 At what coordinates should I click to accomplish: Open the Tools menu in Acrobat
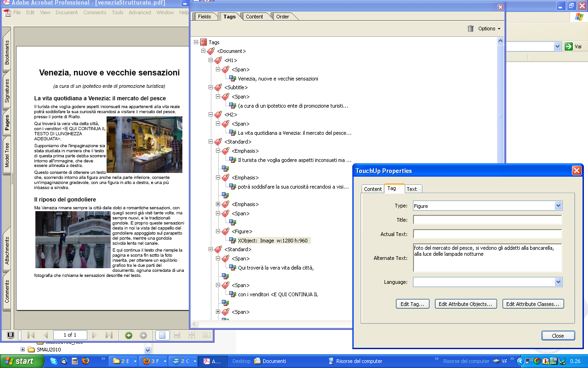[x=118, y=12]
